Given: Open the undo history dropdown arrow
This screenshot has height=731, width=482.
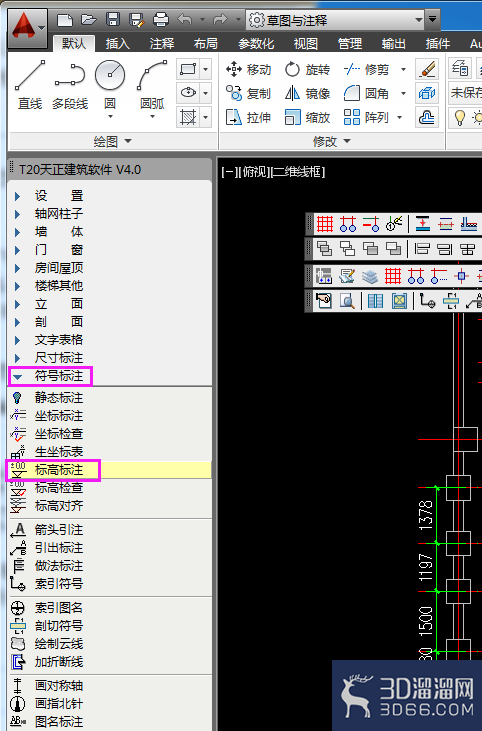Looking at the screenshot, I should pos(202,20).
